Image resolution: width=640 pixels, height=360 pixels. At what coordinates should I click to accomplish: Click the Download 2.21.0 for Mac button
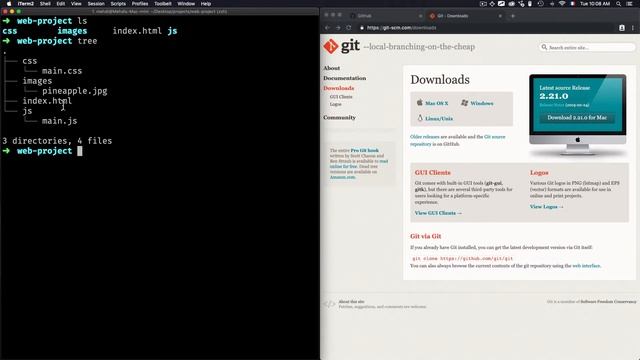577,118
